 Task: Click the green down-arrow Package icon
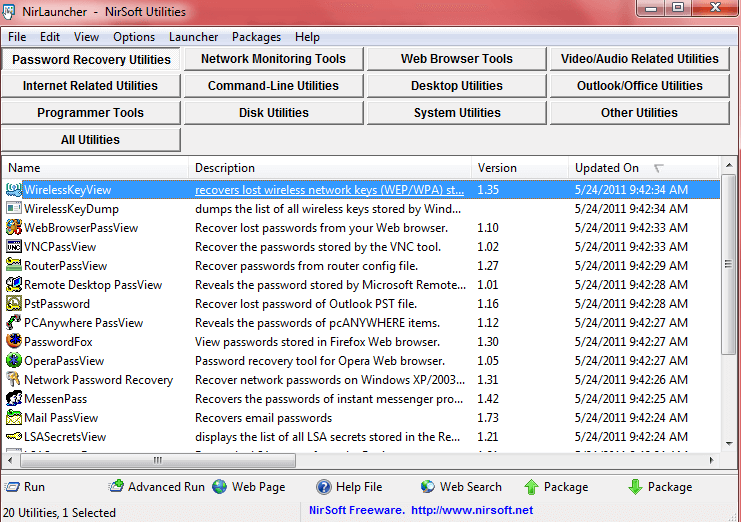click(635, 487)
